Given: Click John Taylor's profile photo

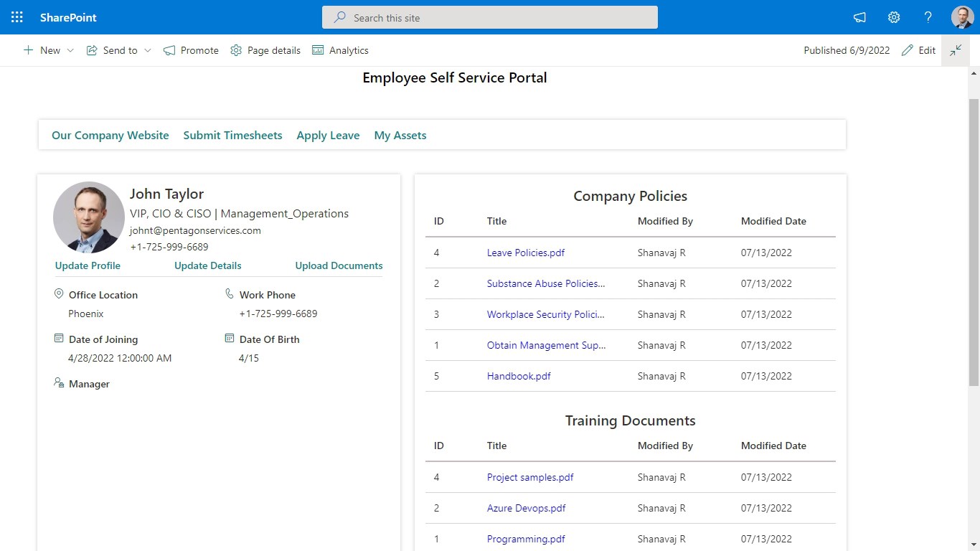Looking at the screenshot, I should [89, 217].
